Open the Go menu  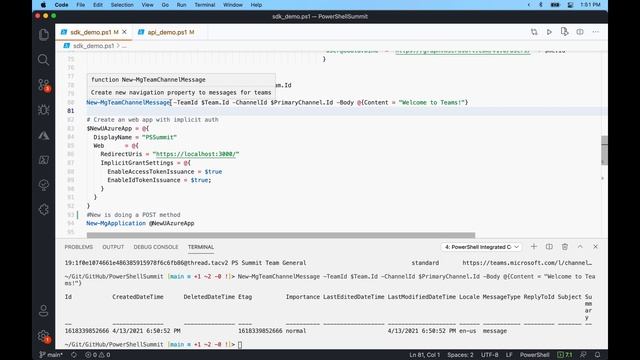[165, 5]
